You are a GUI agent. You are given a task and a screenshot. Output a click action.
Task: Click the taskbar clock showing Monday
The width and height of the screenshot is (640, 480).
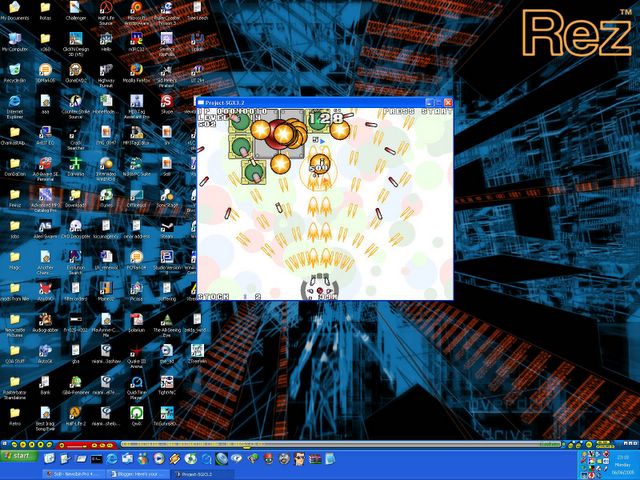click(x=622, y=464)
